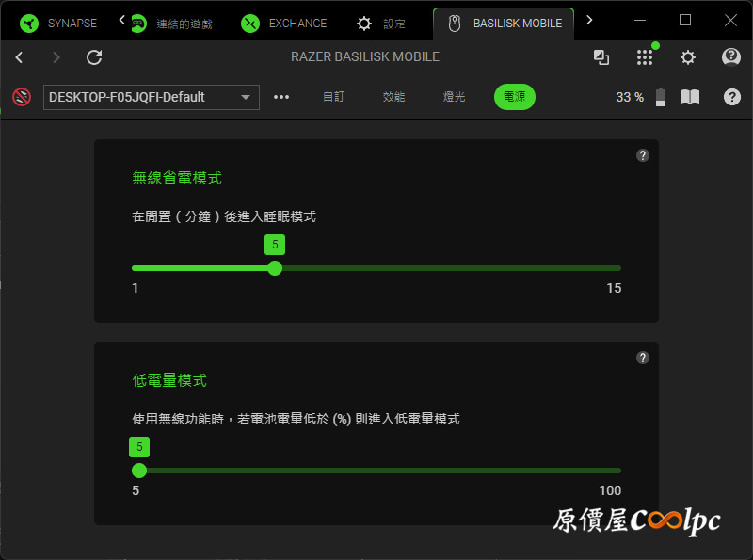753x560 pixels.
Task: Switch to the 效能 section
Action: pyautogui.click(x=393, y=97)
